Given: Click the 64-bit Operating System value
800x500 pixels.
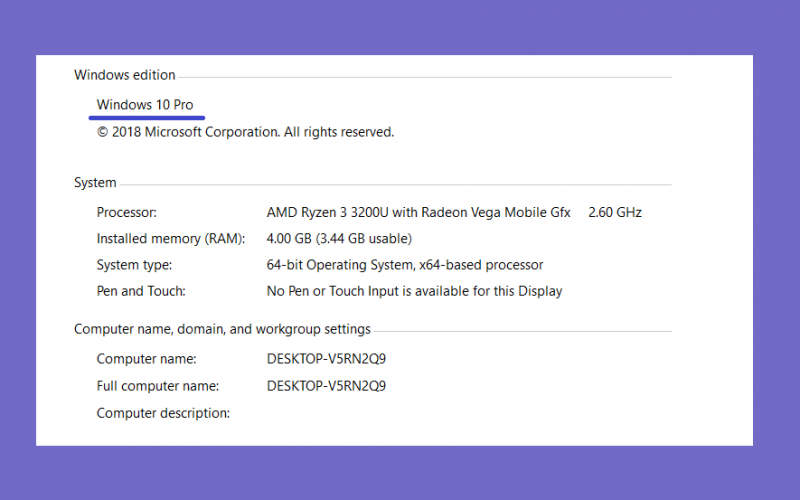Looking at the screenshot, I should [405, 265].
